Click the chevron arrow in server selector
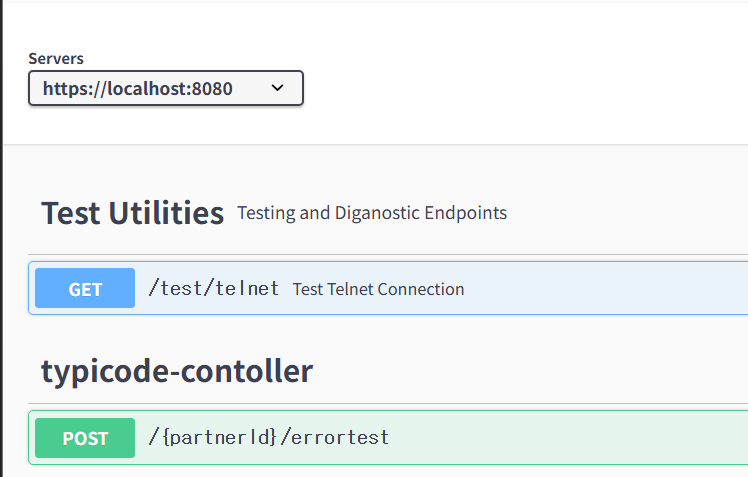Image resolution: width=748 pixels, height=477 pixels. pyautogui.click(x=278, y=88)
